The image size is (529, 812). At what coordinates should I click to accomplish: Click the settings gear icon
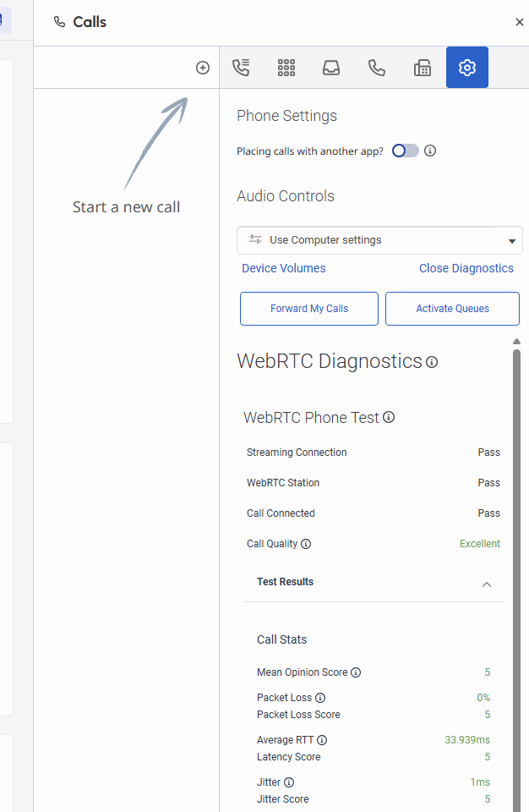(467, 68)
